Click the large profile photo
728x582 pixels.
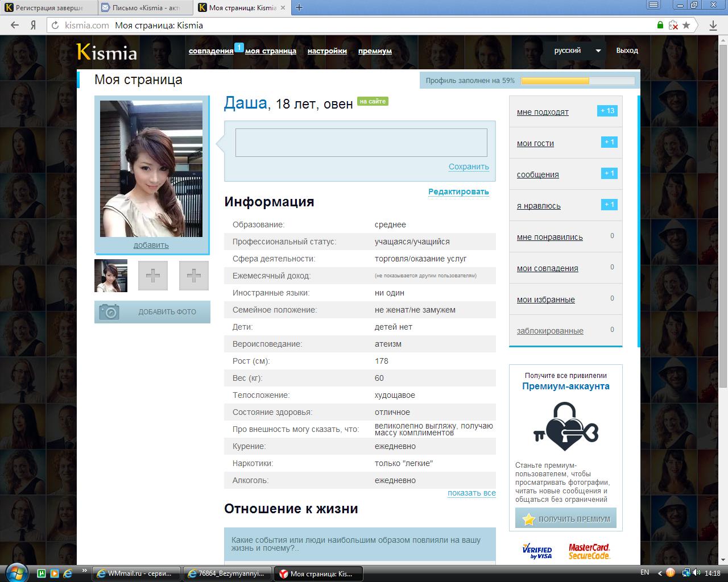151,169
